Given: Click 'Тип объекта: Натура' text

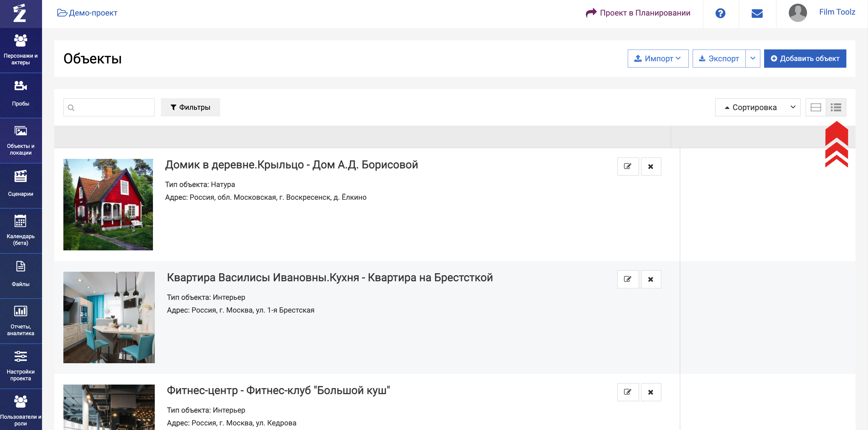Looking at the screenshot, I should (x=200, y=185).
